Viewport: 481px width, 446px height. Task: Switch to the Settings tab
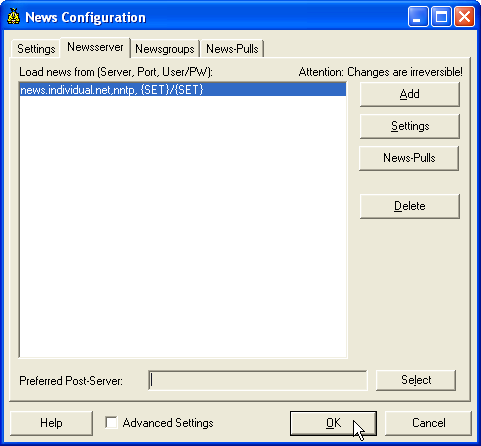(x=36, y=49)
